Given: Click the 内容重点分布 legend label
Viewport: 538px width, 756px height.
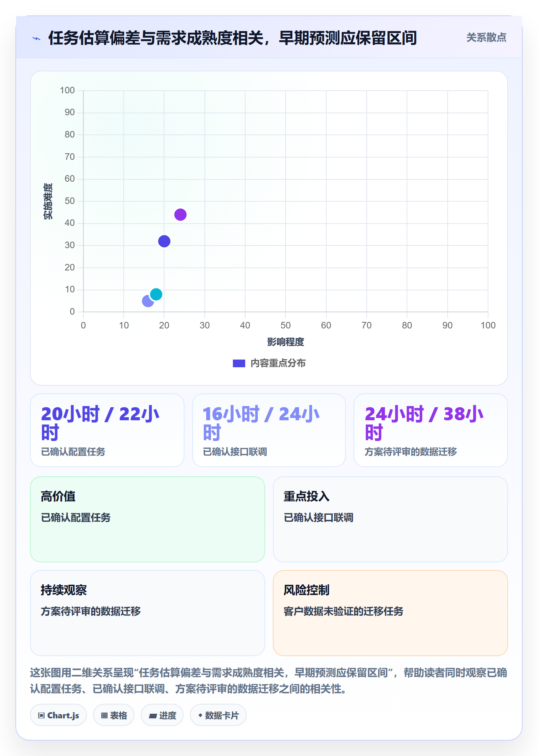Looking at the screenshot, I should click(x=278, y=363).
